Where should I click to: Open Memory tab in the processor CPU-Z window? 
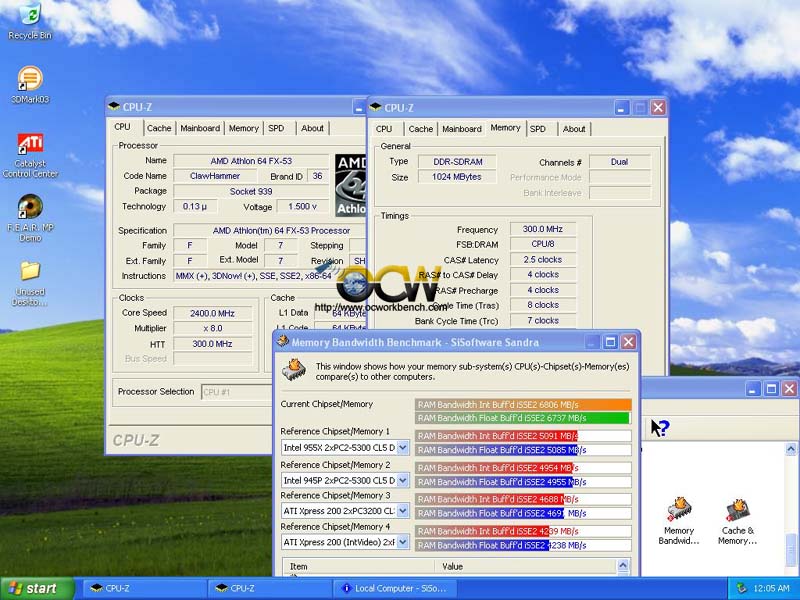pos(243,128)
